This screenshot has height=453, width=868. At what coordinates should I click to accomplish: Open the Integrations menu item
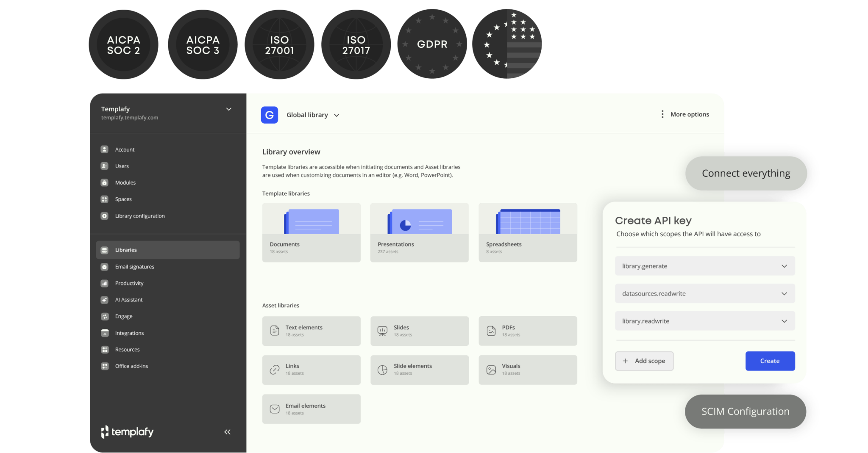click(x=129, y=333)
